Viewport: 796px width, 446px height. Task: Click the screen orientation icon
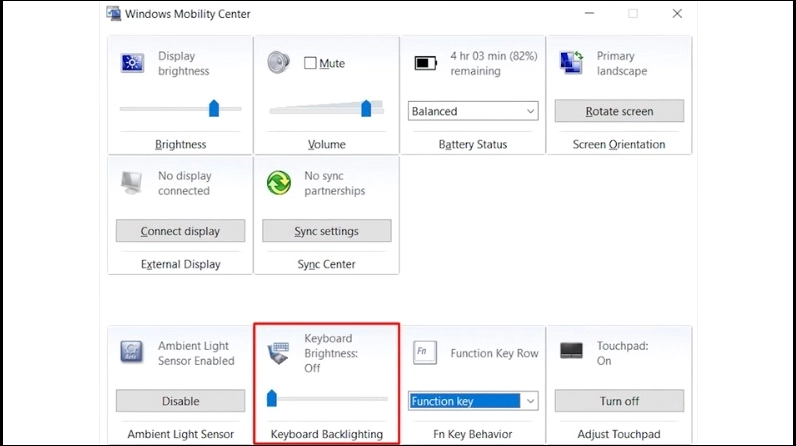click(572, 63)
